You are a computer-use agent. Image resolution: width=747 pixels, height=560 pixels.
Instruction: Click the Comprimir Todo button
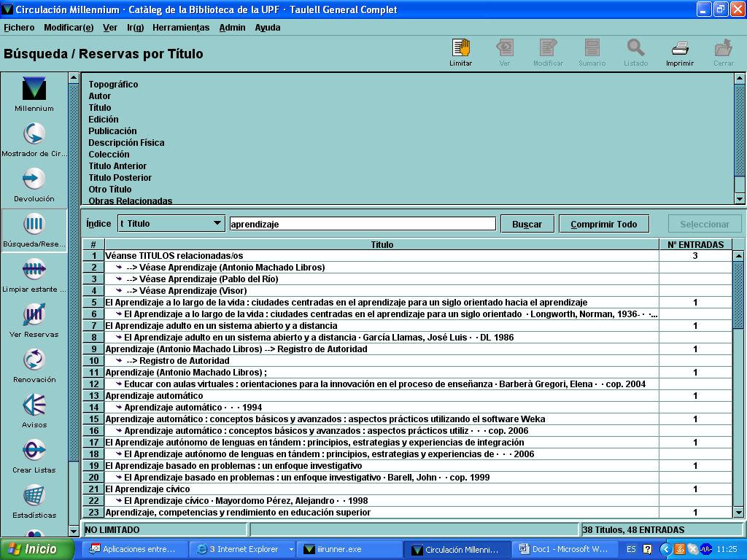[603, 224]
